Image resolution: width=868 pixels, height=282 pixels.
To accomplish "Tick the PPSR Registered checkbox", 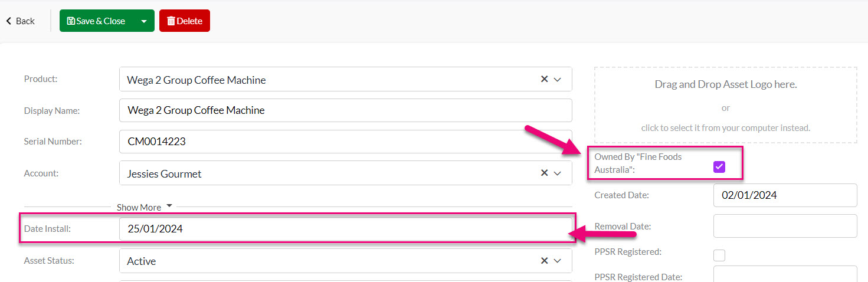I will [x=719, y=255].
